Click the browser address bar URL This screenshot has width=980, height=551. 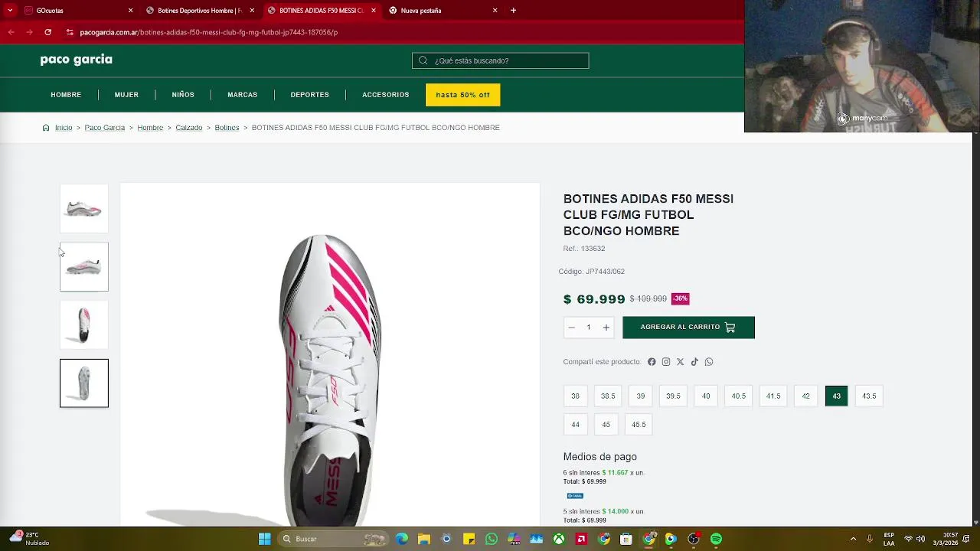point(208,32)
